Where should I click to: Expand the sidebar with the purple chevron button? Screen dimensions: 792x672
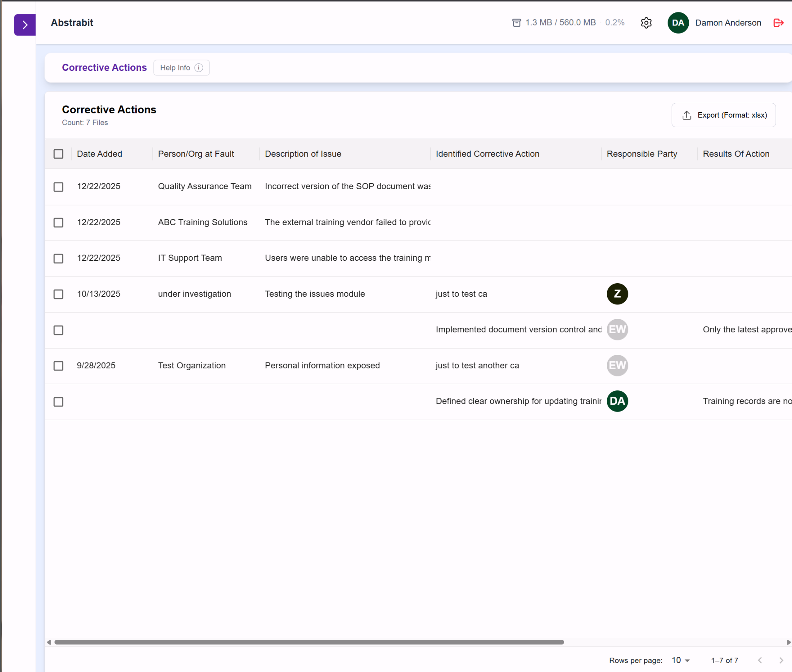(25, 25)
